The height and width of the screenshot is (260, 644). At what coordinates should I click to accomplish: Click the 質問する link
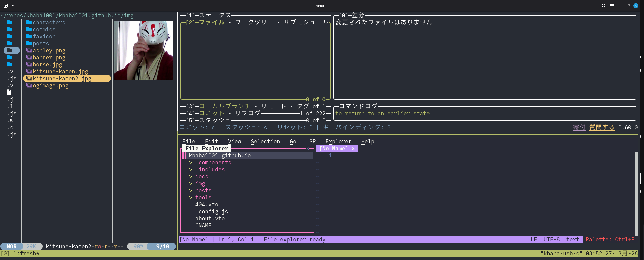point(602,127)
